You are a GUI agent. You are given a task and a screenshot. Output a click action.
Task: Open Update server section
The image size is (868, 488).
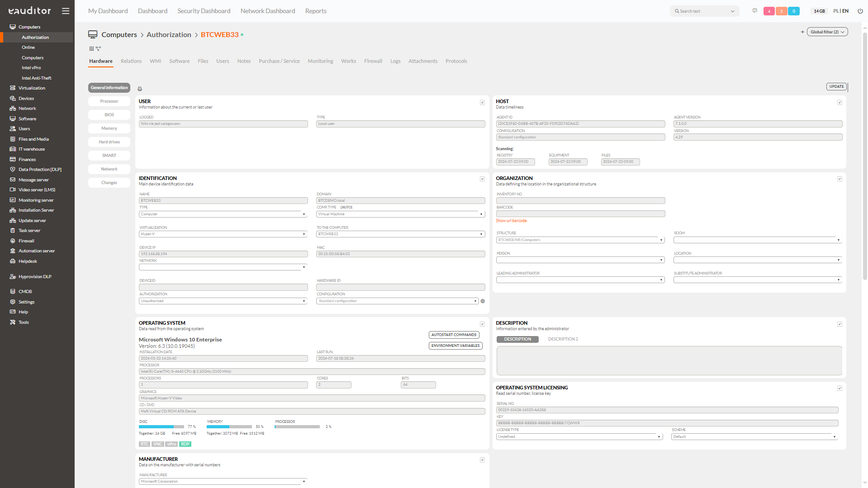click(x=32, y=221)
